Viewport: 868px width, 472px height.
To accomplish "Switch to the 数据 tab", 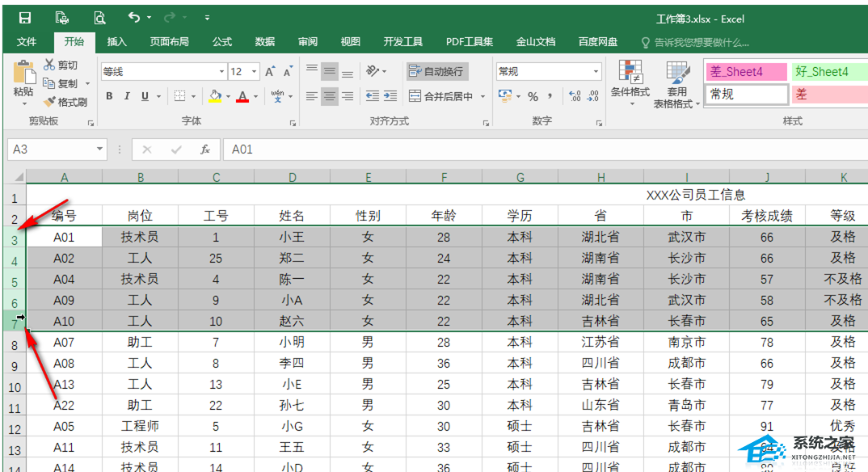I will 265,42.
